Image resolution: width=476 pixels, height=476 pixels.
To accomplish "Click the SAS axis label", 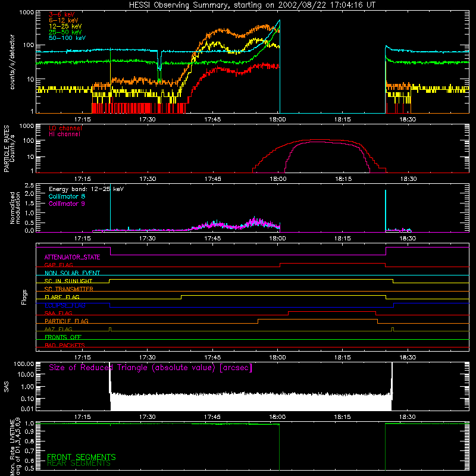I will pos(7,387).
